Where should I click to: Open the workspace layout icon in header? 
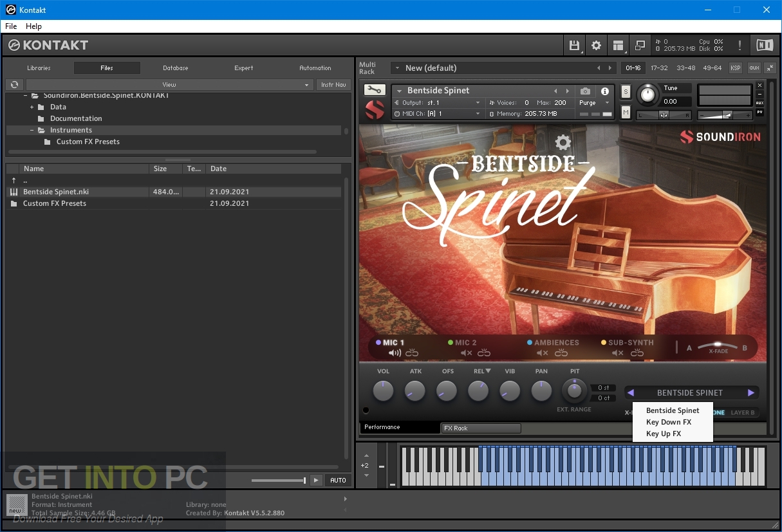point(618,45)
